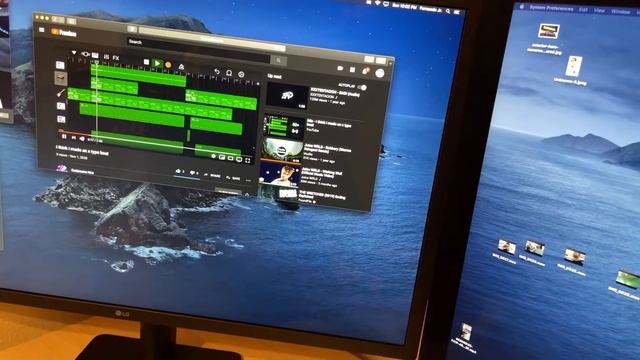Click the Safari share button in the toolbar
The width and height of the screenshot is (640, 360).
[x=369, y=60]
